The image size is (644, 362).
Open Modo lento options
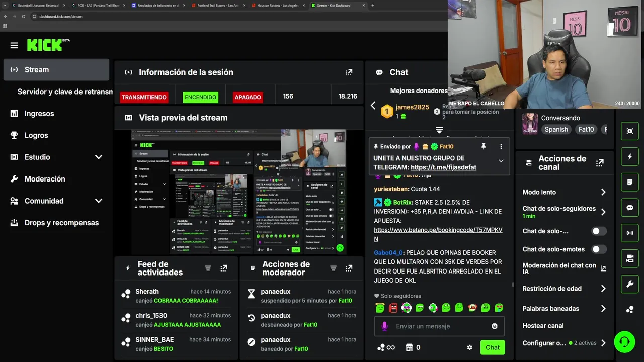click(x=565, y=192)
